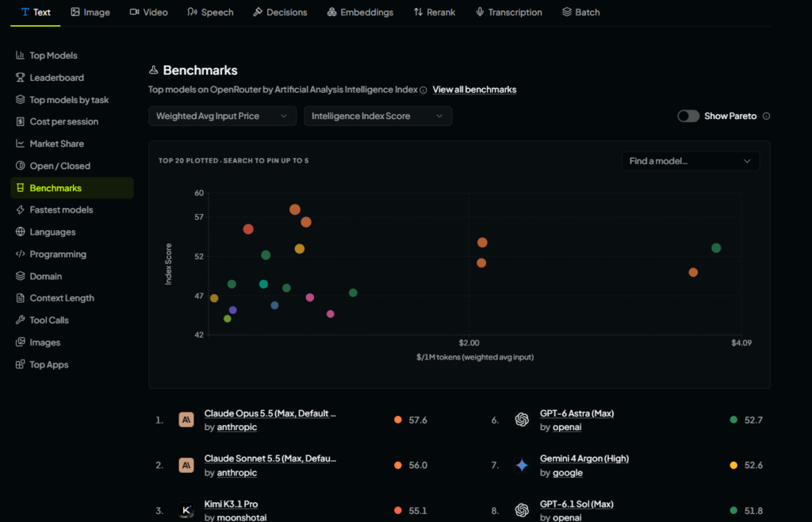Open the Claude Opus 5.5 model link

pos(270,413)
